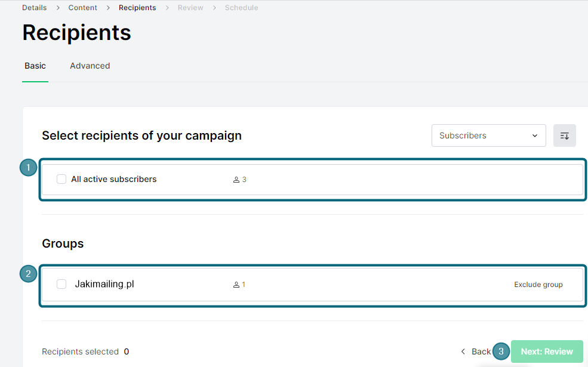The width and height of the screenshot is (588, 367).
Task: Click the numbered step 1 badge
Action: click(28, 167)
